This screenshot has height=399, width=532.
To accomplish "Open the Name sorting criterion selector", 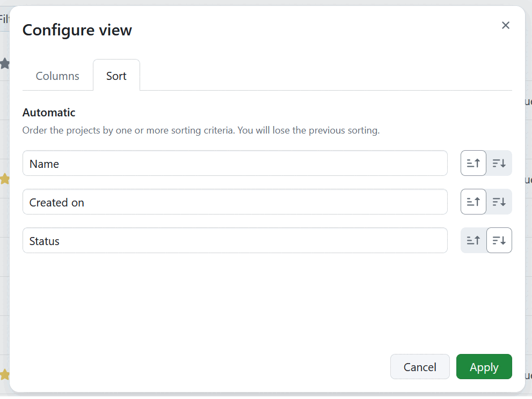I will coord(235,163).
